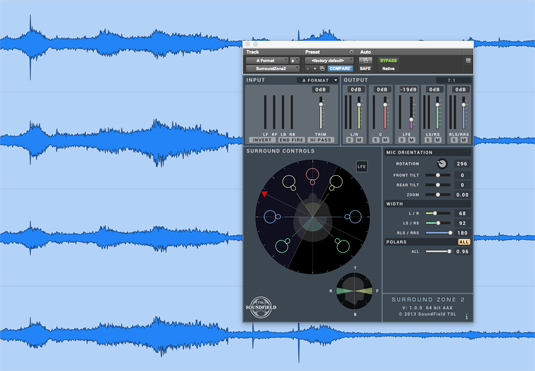
Task: Adjust the LS/RS width slider
Action: [438, 223]
